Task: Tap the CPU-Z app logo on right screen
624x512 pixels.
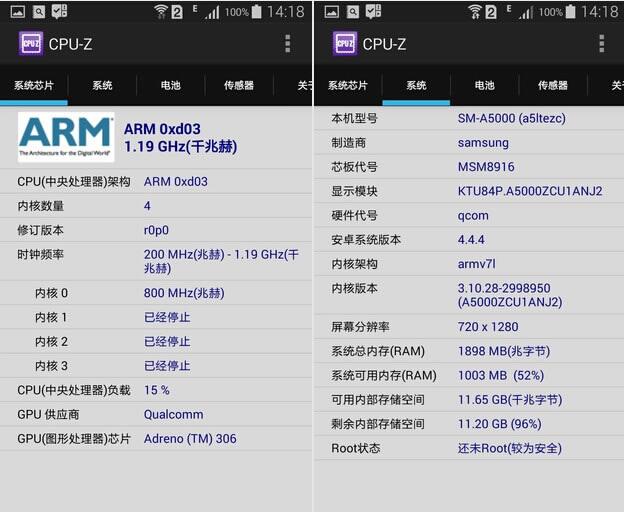Action: click(x=345, y=44)
